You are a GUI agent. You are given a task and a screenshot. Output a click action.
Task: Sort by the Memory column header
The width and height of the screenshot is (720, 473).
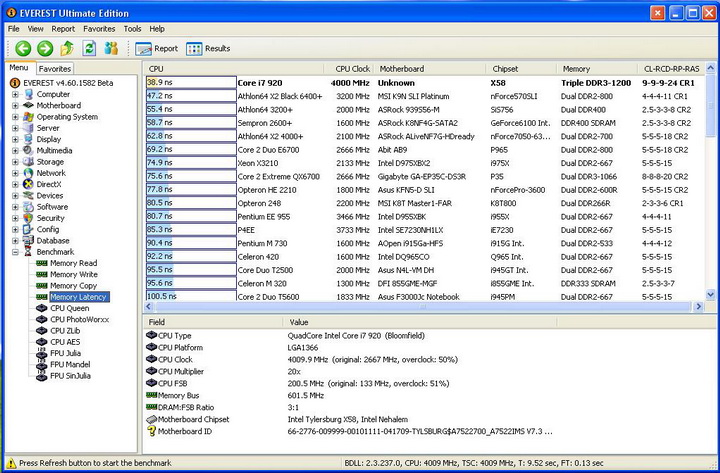[x=597, y=69]
